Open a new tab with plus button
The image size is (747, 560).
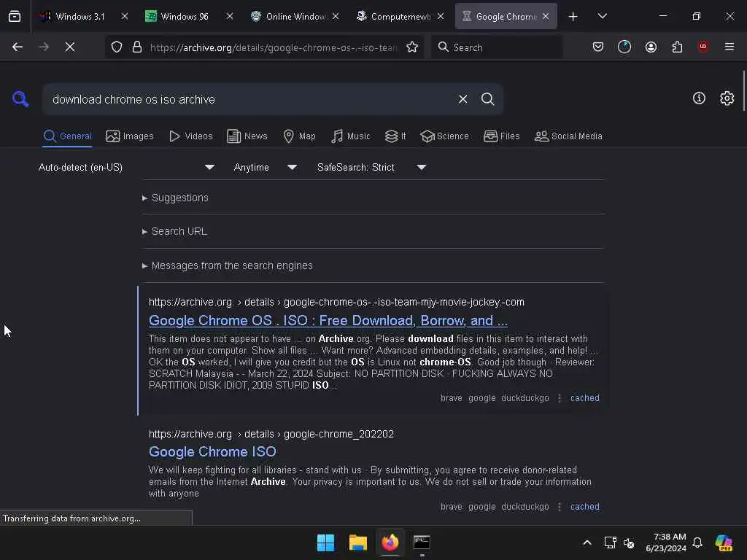tap(573, 17)
